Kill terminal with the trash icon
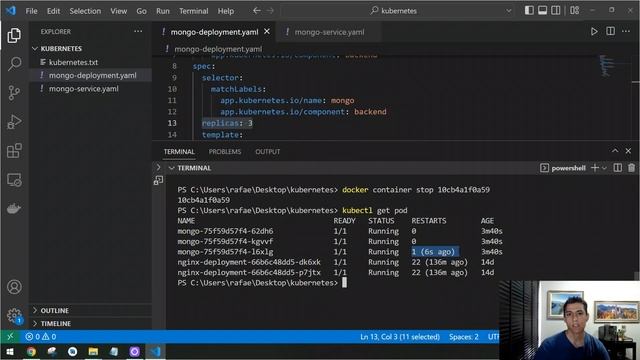This screenshot has width=640, height=360. point(631,168)
